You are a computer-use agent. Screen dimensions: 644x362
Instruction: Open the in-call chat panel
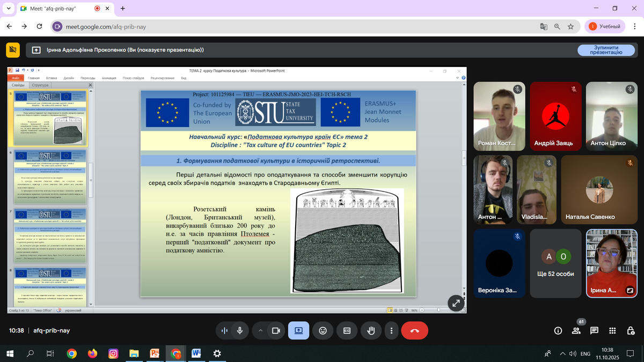click(594, 331)
